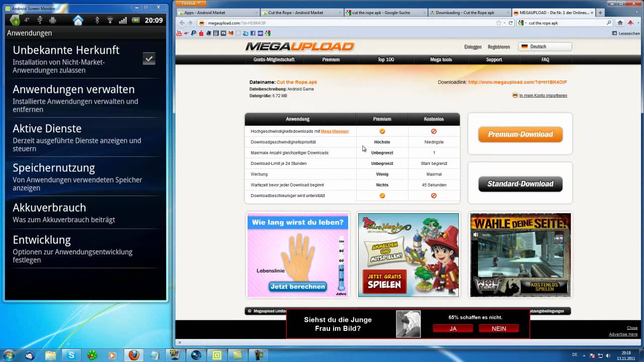Click NEIN button in the ad
Image resolution: width=644 pixels, height=362 pixels.
coord(499,328)
